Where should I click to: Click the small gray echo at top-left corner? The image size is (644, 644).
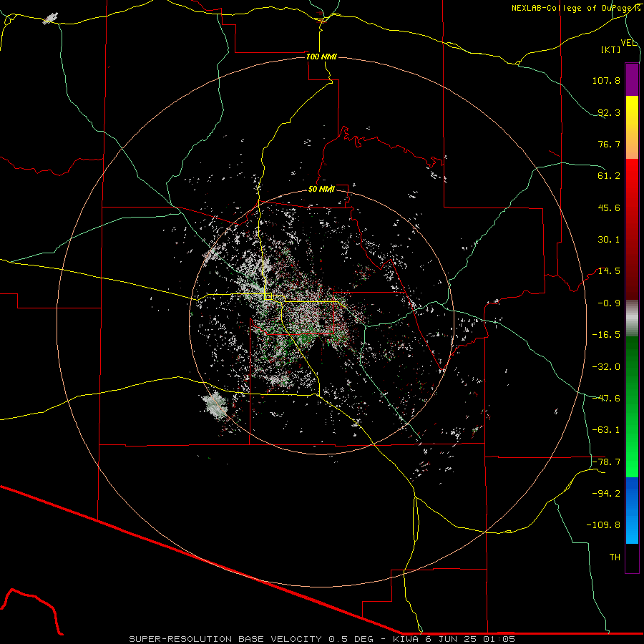tap(50, 18)
